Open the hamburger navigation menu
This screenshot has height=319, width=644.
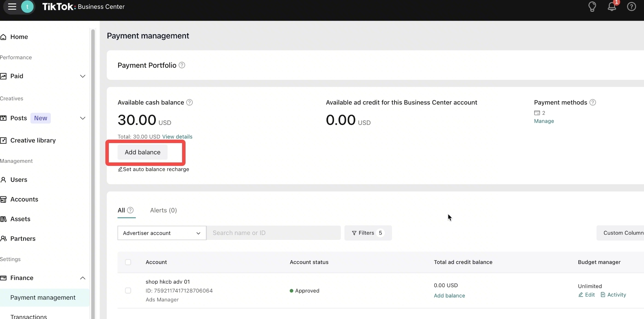click(12, 7)
